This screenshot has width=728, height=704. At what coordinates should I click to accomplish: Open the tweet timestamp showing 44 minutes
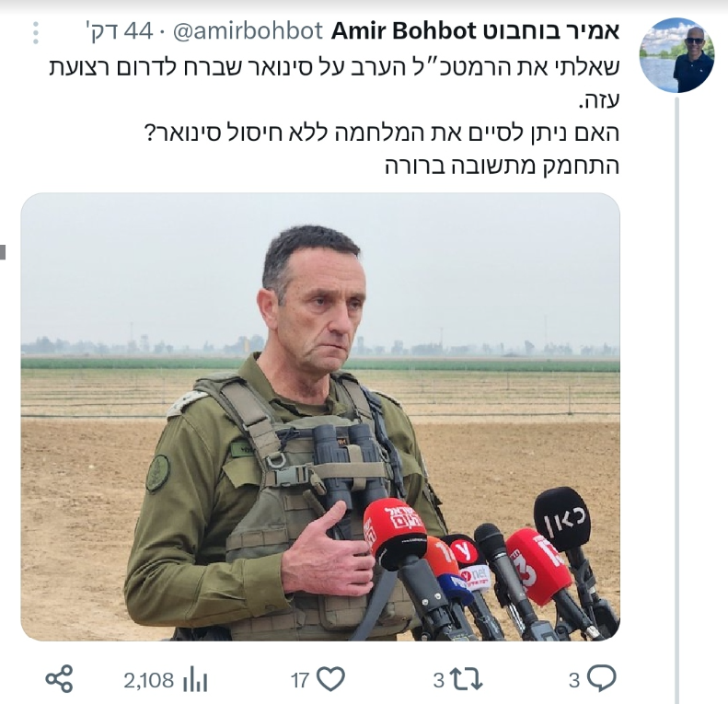120,31
